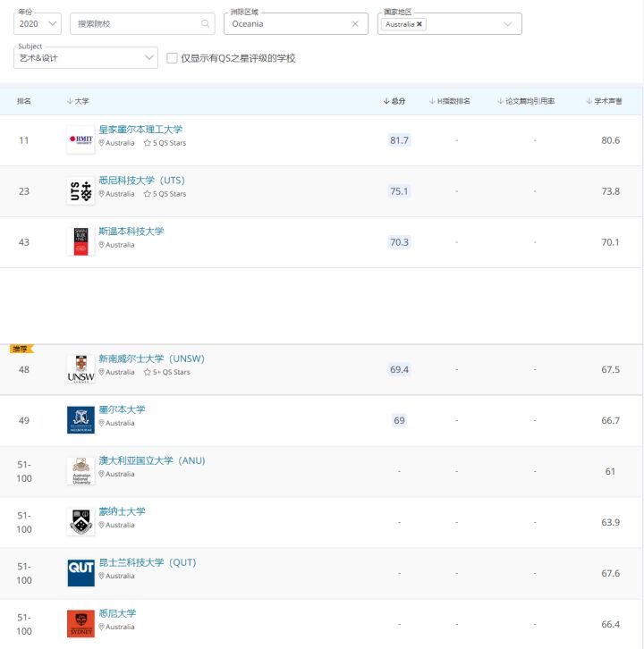This screenshot has width=644, height=649.
Task: Click the 80.6 academic reputation value
Action: click(610, 140)
